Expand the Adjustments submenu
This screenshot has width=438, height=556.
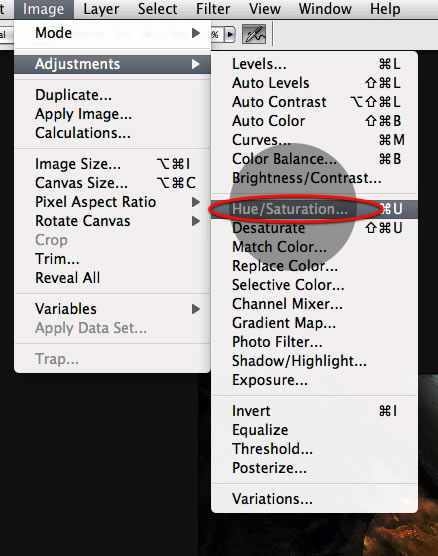pyautogui.click(x=112, y=64)
